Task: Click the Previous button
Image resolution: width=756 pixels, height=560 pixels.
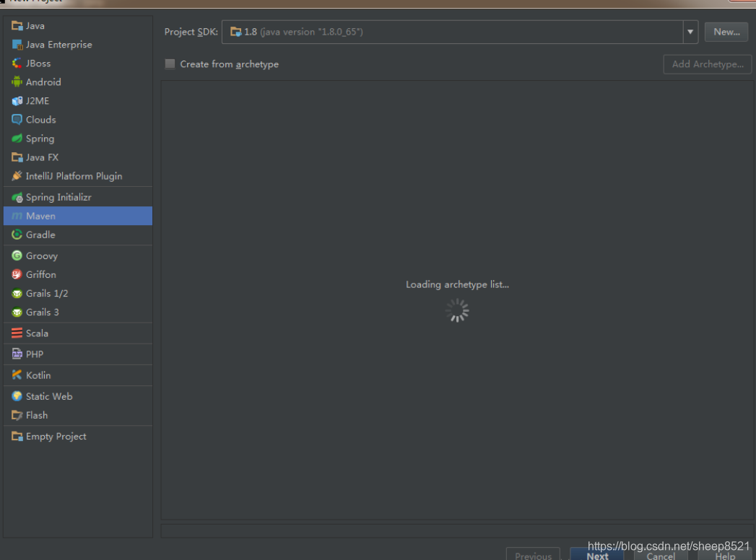Action: [x=533, y=555]
